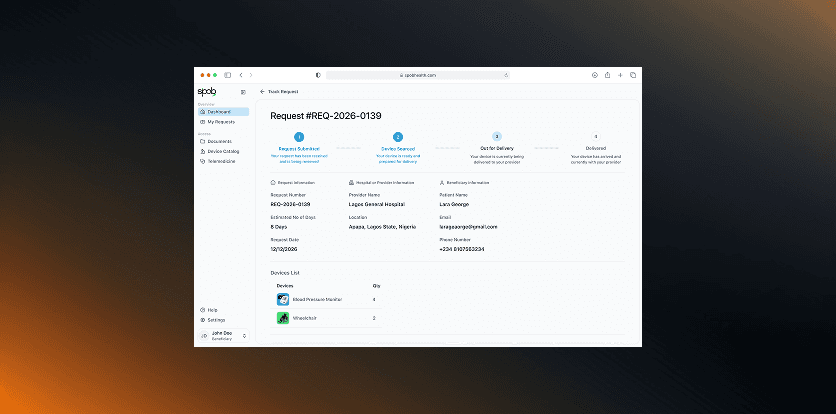Click the Spob logo in sidebar
This screenshot has width=836, height=414.
pos(207,92)
